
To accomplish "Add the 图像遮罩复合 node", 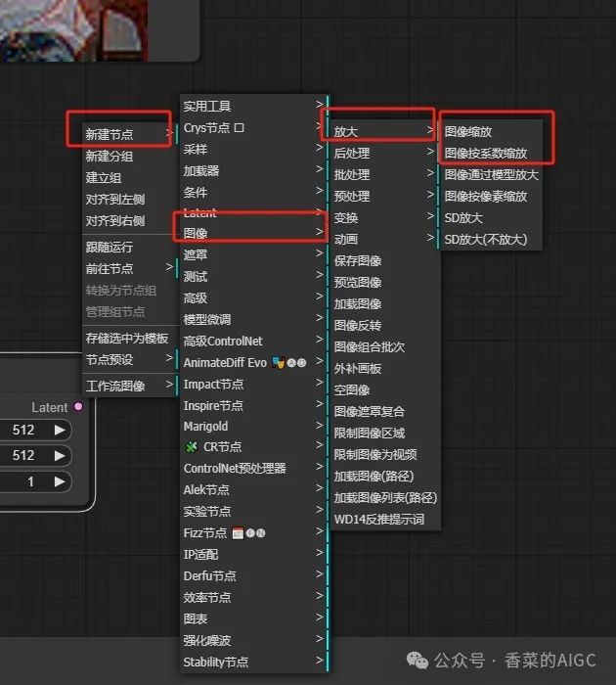I will click(x=384, y=411).
